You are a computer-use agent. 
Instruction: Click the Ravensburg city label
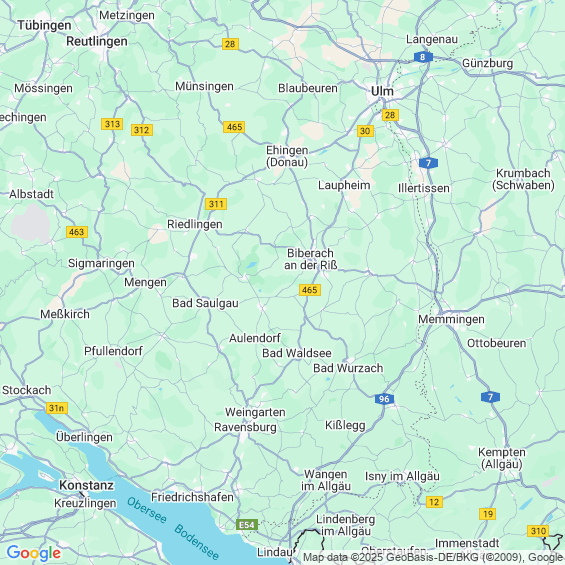(x=245, y=427)
